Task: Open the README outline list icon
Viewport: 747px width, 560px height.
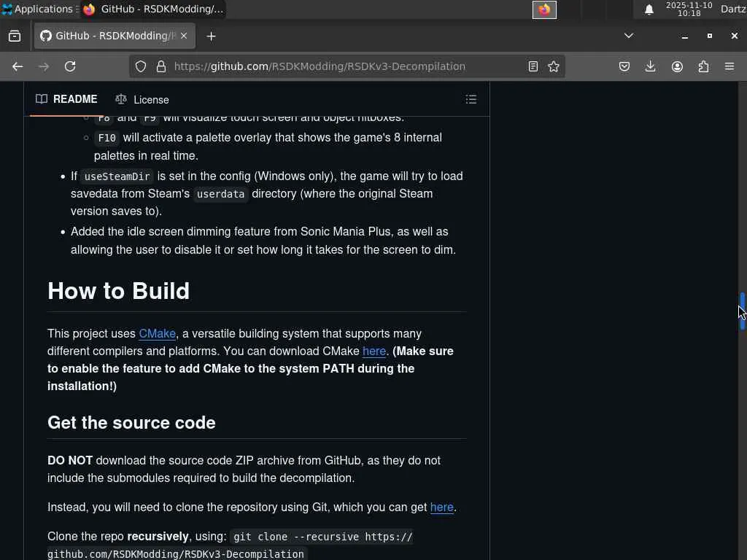Action: click(x=471, y=99)
